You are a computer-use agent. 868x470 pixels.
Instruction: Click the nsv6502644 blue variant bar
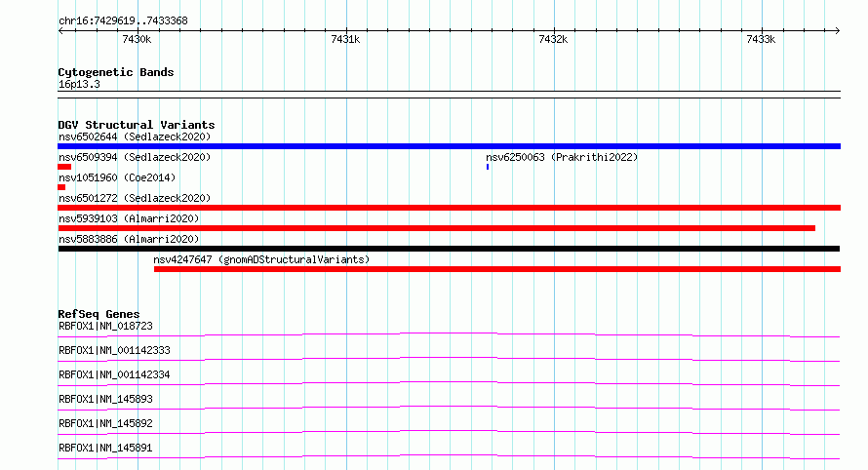[449, 146]
